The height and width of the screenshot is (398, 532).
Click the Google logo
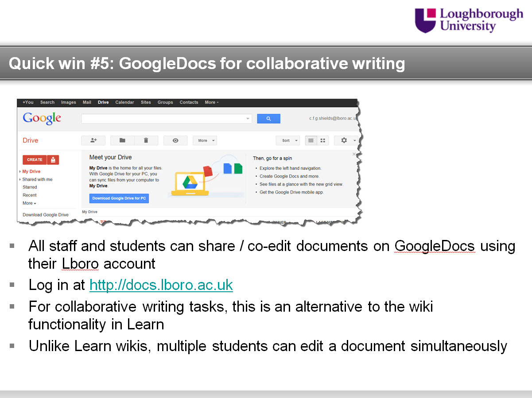[x=42, y=119]
